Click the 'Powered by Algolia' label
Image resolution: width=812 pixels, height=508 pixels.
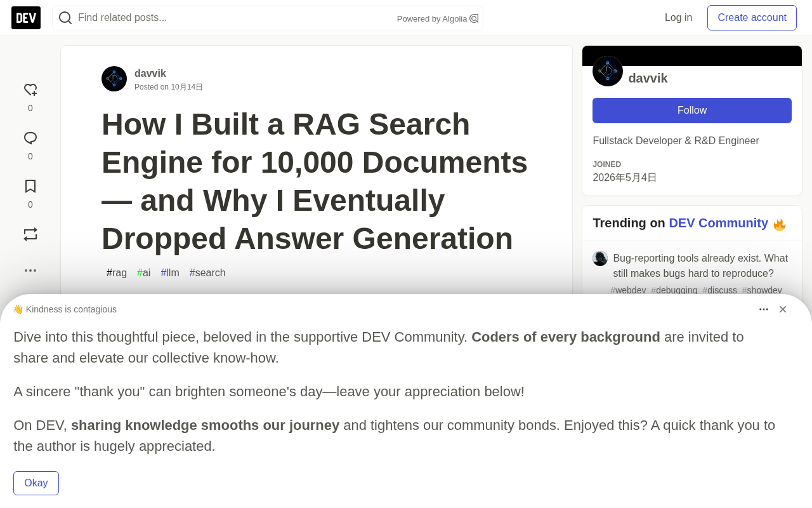[x=432, y=19]
